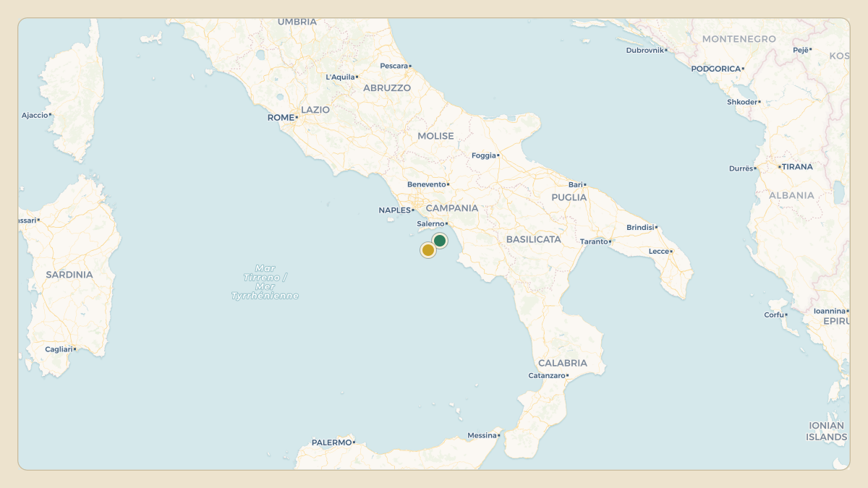Image resolution: width=868 pixels, height=488 pixels.
Task: Click the green map marker near Salerno
Action: (x=440, y=241)
